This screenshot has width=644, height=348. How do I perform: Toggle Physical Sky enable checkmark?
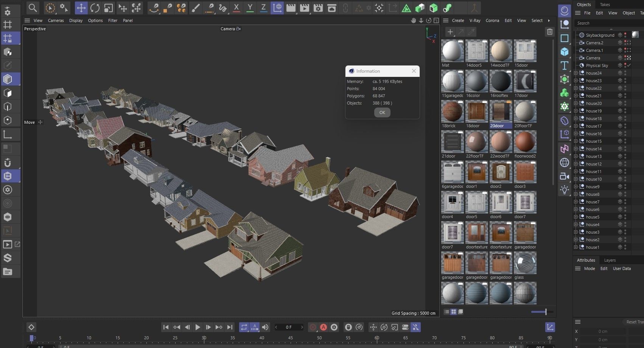629,66
